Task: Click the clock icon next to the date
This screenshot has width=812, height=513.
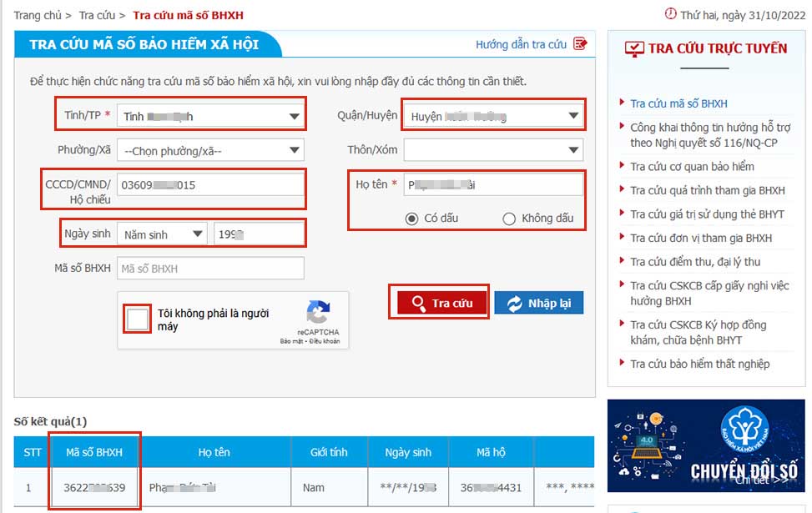Action: click(x=671, y=14)
